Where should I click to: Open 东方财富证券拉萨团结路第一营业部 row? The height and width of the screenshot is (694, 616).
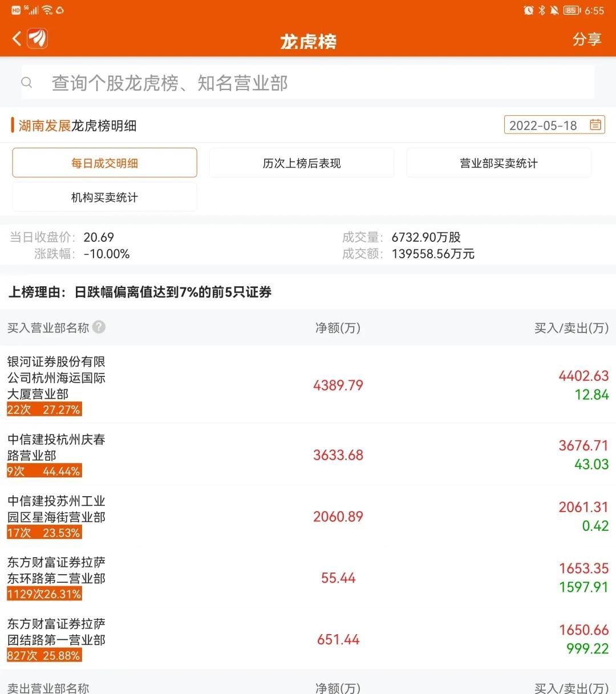click(308, 639)
